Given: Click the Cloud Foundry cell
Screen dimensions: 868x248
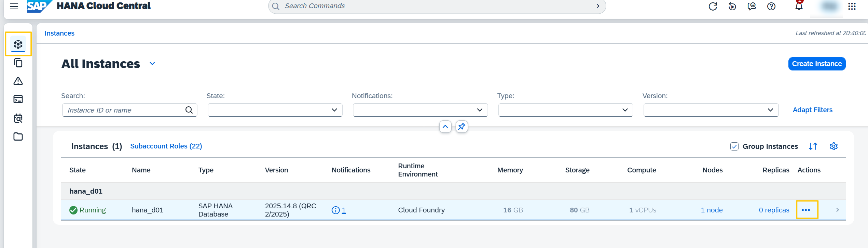Looking at the screenshot, I should click(421, 210).
